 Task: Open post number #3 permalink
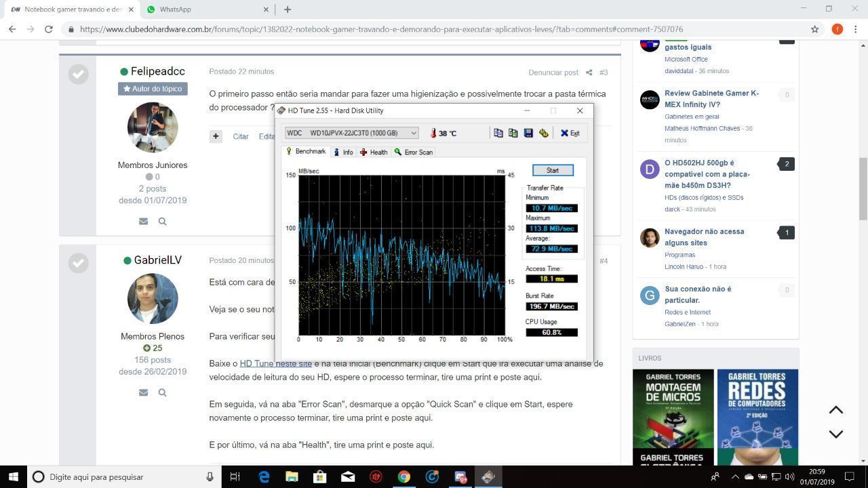(x=604, y=73)
